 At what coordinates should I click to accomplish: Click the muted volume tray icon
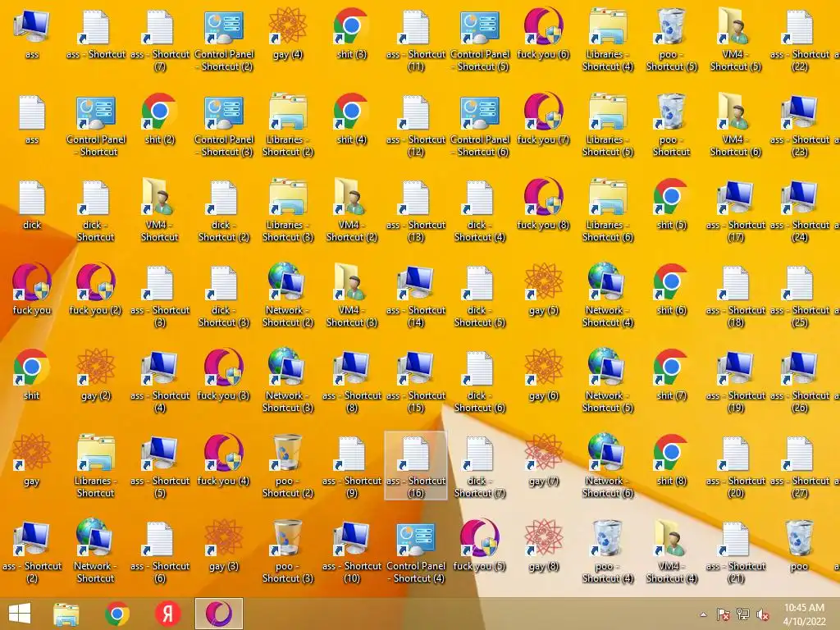[x=763, y=614]
